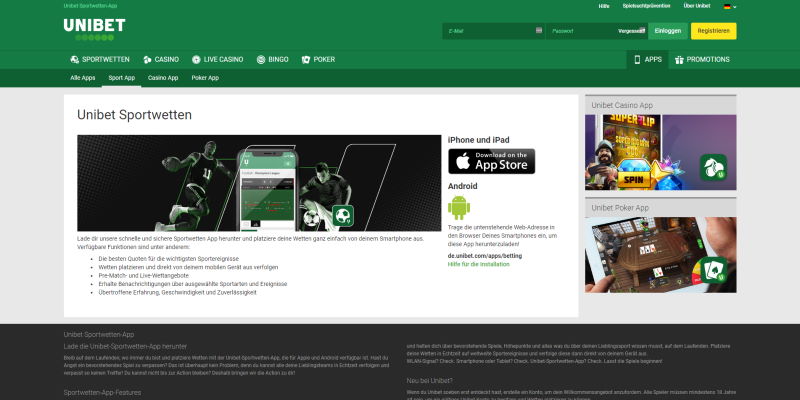Click the soccer ball app icon in banner

point(343,216)
